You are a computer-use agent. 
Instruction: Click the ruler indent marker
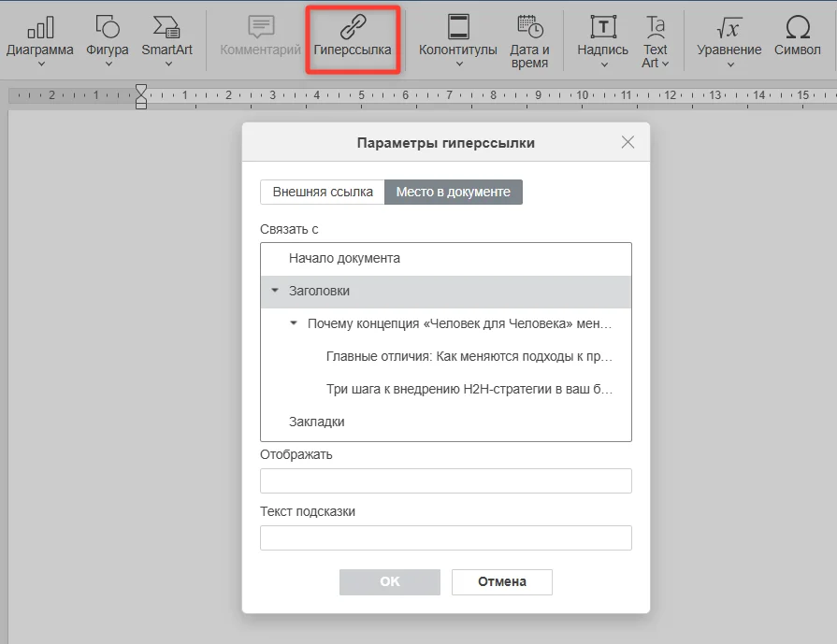(x=141, y=96)
